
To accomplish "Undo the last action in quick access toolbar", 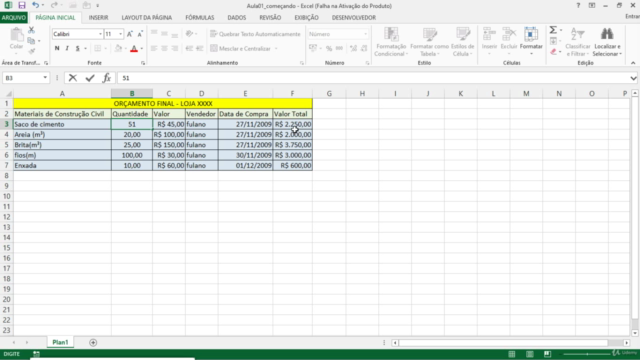I will (36, 5).
